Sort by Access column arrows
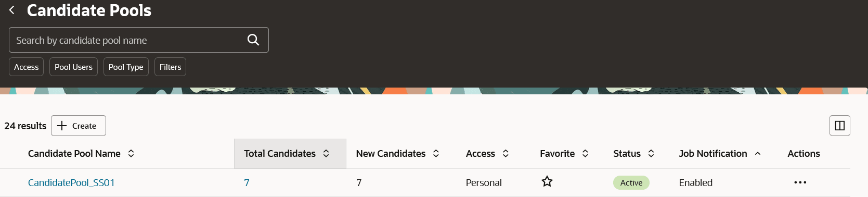The height and width of the screenshot is (197, 868). point(506,153)
